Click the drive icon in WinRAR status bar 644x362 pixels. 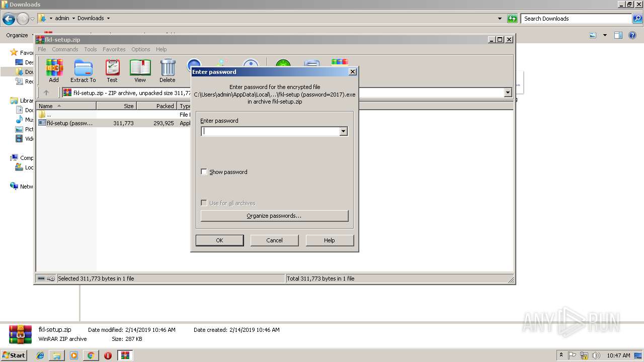(42, 279)
